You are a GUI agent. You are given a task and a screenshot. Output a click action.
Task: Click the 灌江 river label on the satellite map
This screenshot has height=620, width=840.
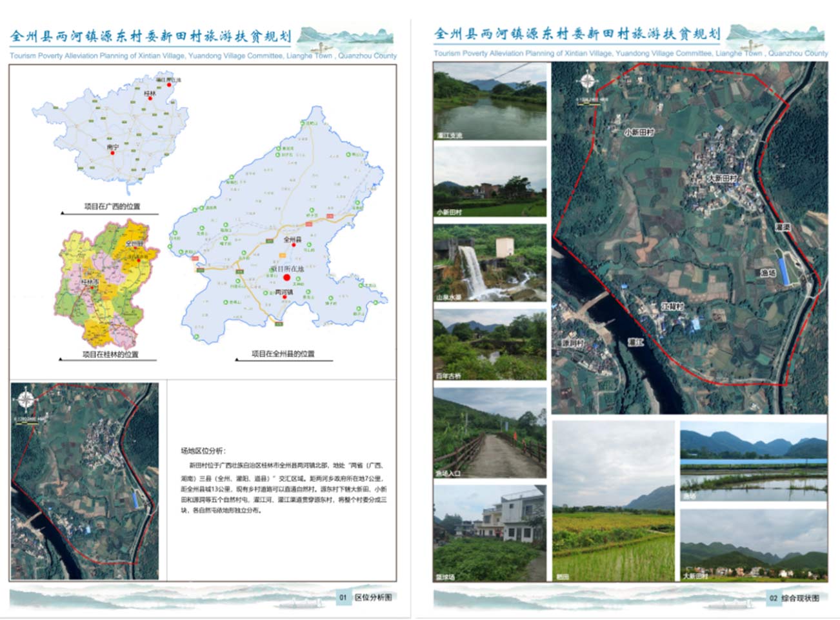click(x=635, y=342)
